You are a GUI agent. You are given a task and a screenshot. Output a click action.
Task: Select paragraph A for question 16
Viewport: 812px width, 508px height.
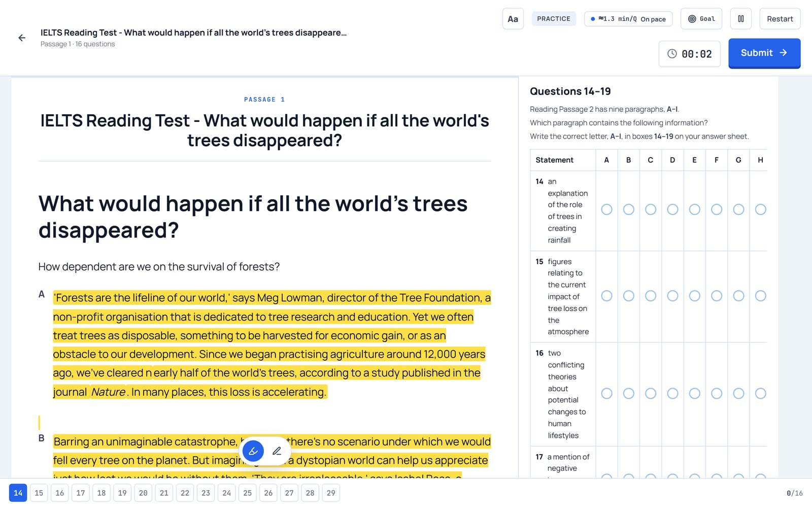[606, 393]
